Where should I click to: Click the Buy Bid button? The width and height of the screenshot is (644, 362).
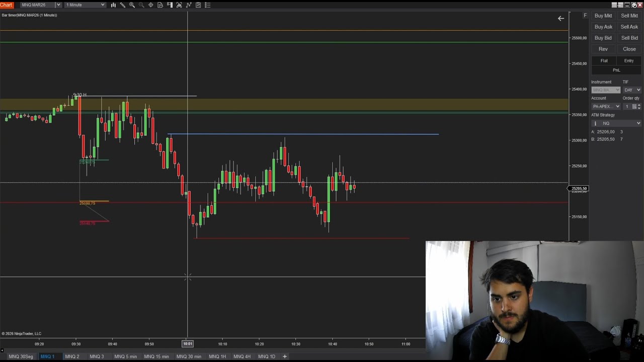[603, 38]
